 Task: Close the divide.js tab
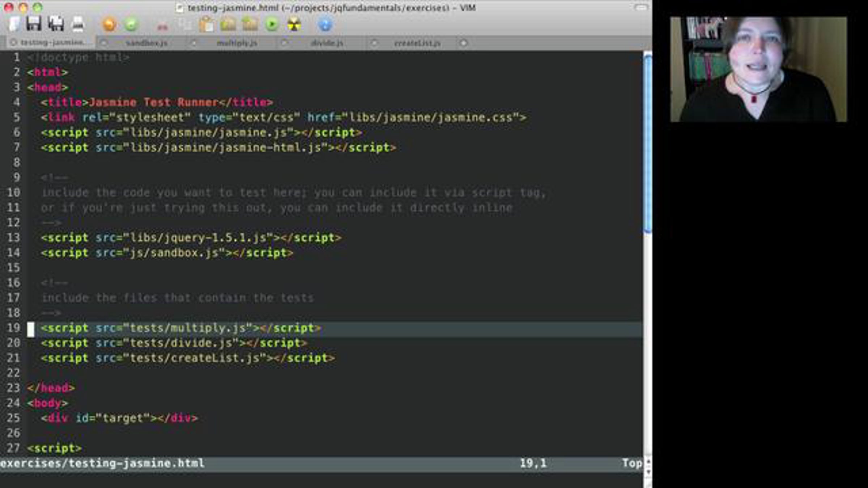click(x=284, y=43)
